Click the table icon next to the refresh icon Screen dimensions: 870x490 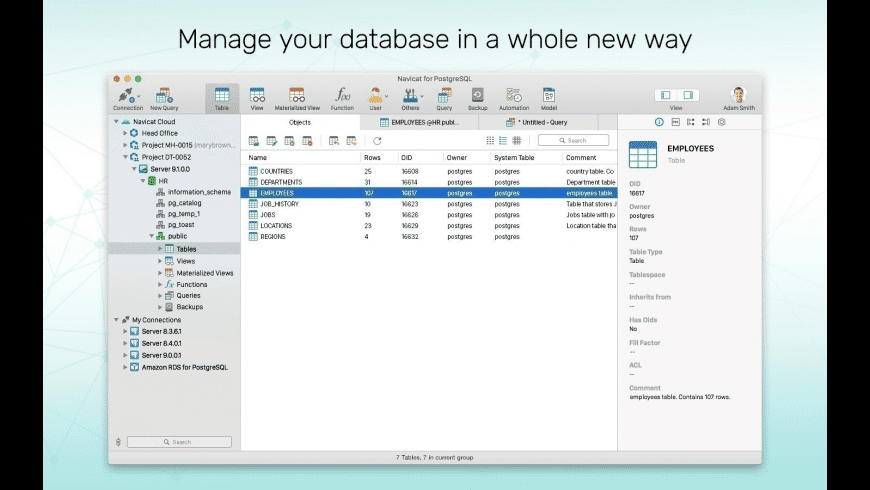(x=351, y=141)
